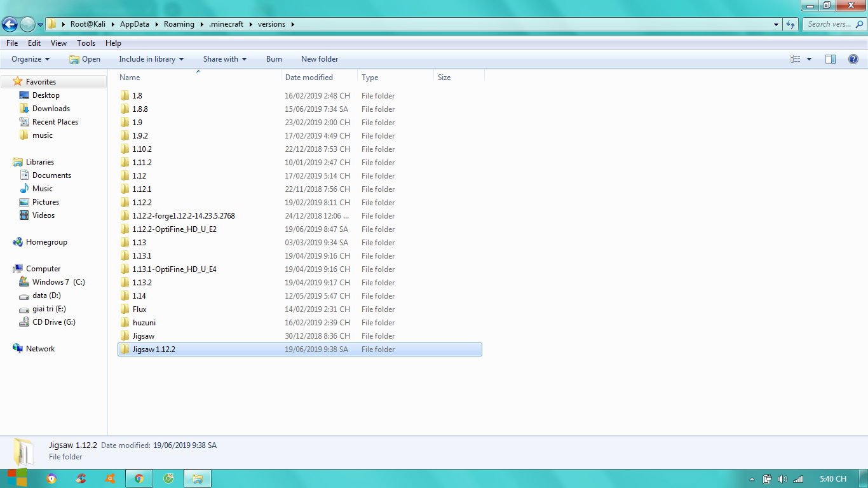The height and width of the screenshot is (488, 868).
Task: Select Homegroup in navigation pane
Action: pos(46,242)
